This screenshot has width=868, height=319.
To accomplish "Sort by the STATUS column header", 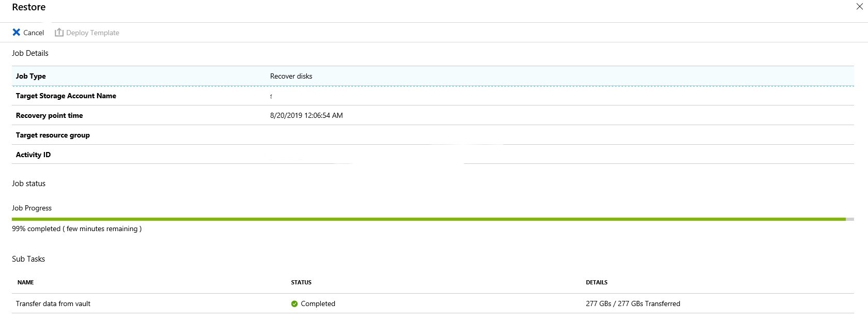I will coord(301,282).
